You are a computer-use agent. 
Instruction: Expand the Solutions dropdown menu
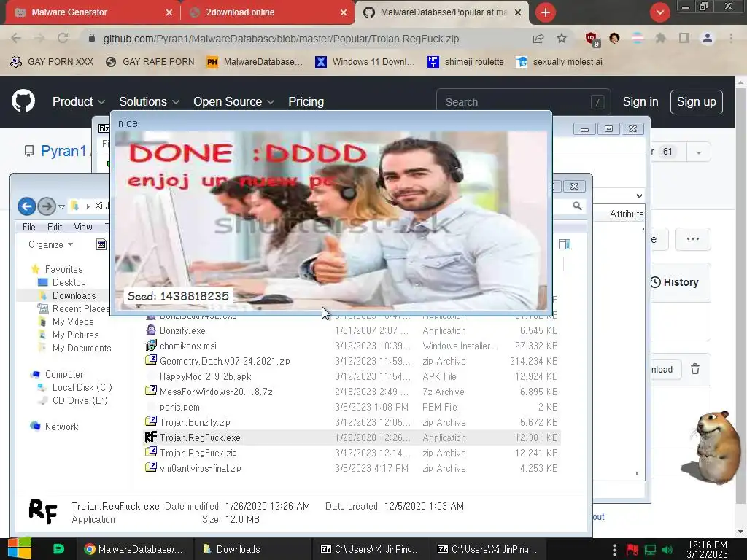(x=149, y=101)
